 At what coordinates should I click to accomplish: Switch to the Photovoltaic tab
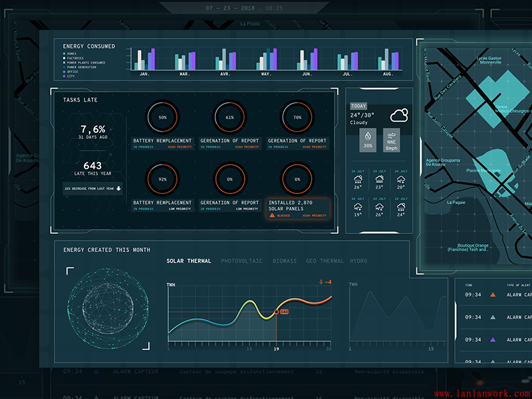(x=241, y=261)
